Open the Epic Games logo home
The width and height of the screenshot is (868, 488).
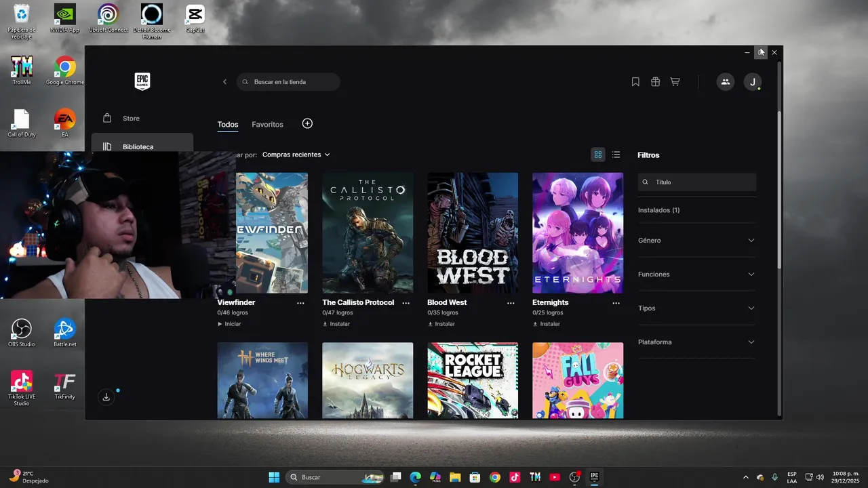[142, 81]
